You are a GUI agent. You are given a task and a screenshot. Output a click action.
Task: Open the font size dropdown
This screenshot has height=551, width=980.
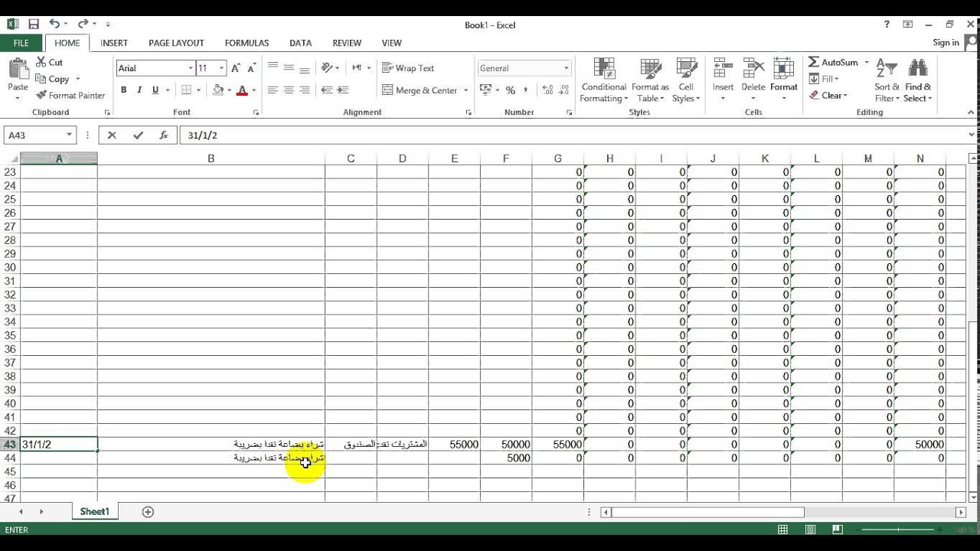coord(222,68)
